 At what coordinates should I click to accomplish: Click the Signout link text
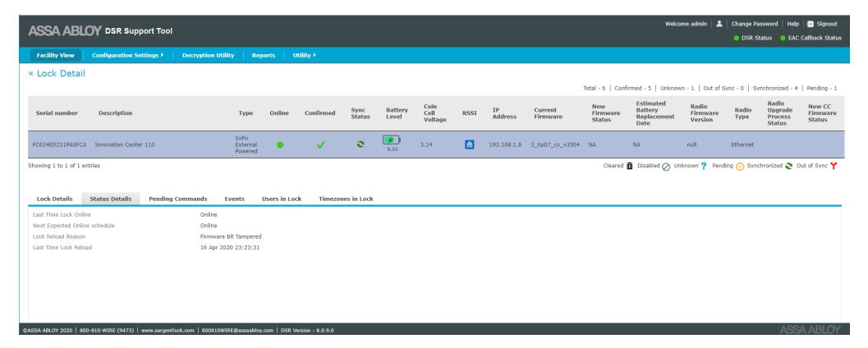point(827,24)
